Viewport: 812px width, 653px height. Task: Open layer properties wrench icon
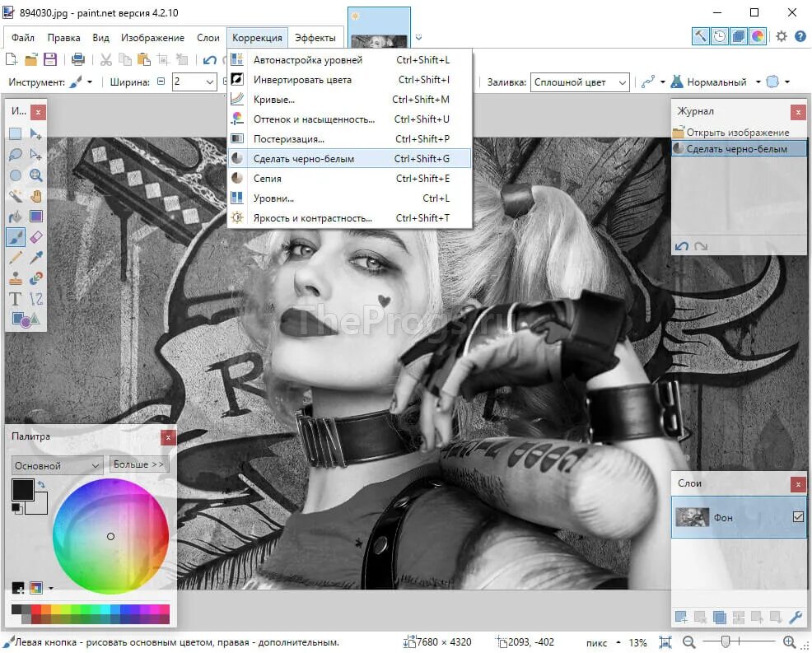[x=796, y=617]
